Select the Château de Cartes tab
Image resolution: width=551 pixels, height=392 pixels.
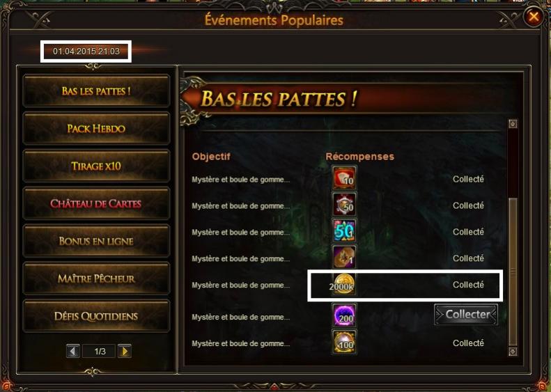(96, 203)
